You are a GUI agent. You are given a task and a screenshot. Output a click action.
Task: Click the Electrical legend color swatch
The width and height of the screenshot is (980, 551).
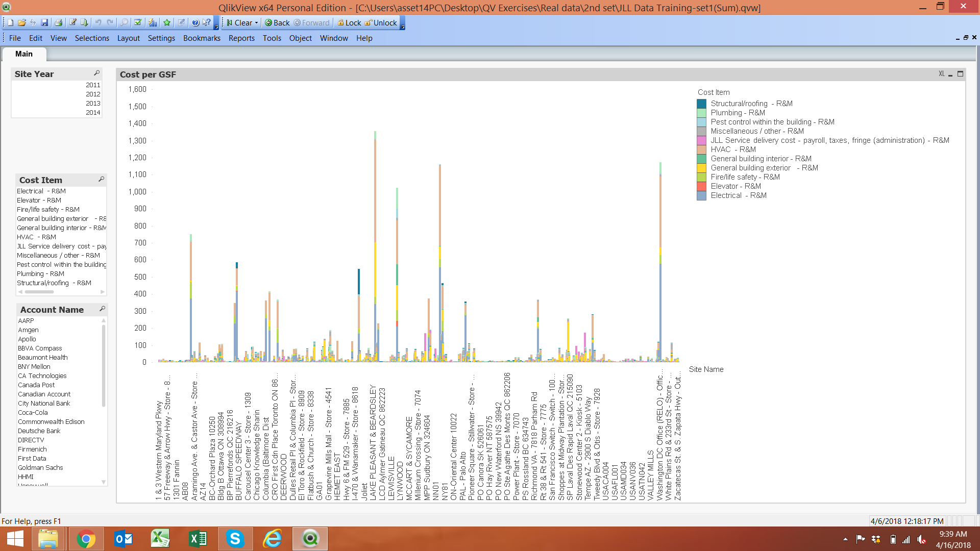tap(701, 195)
